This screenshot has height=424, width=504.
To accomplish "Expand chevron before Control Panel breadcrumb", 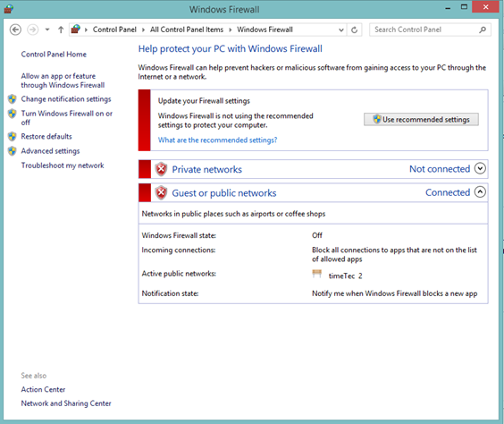I will [86, 30].
